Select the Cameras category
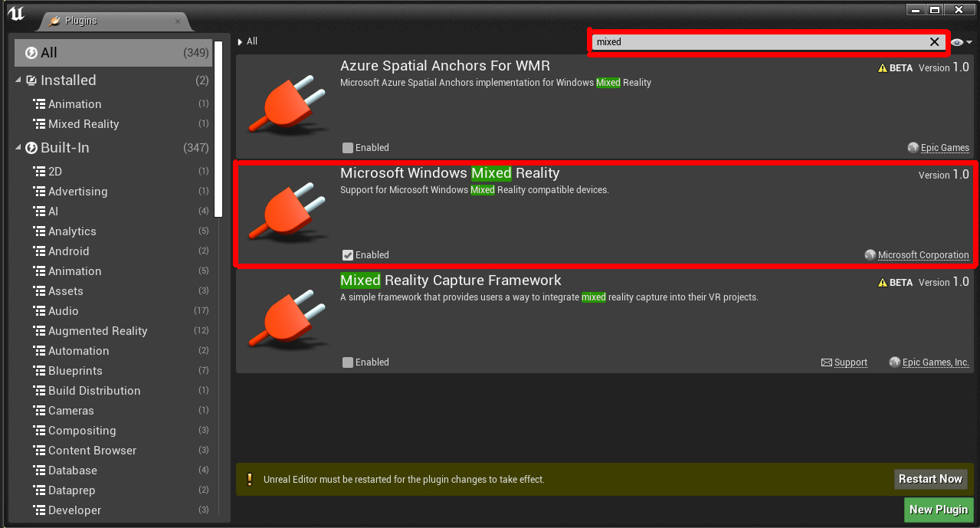The image size is (980, 528). click(x=113, y=411)
